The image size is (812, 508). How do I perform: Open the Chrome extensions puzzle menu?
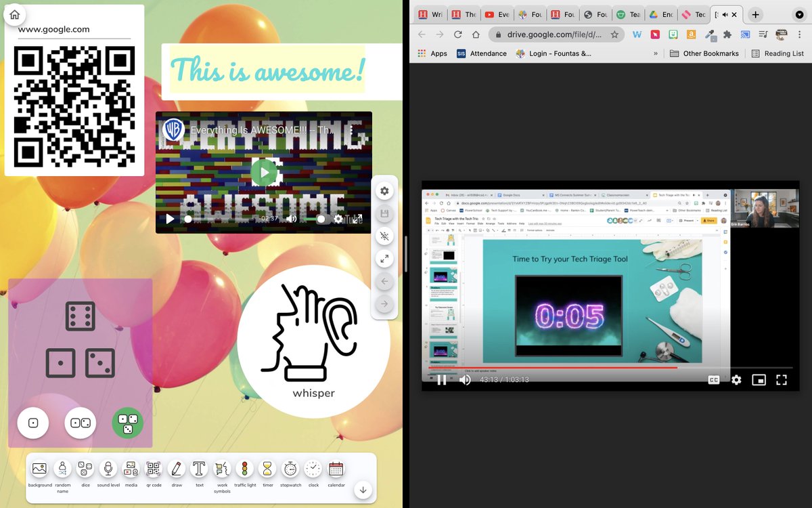(727, 35)
